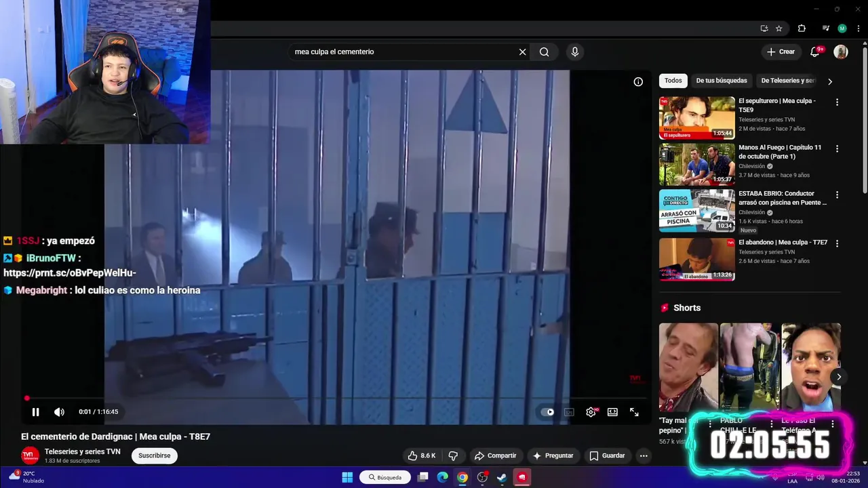Open OBS Studio from the taskbar
868x488 pixels.
(x=482, y=477)
